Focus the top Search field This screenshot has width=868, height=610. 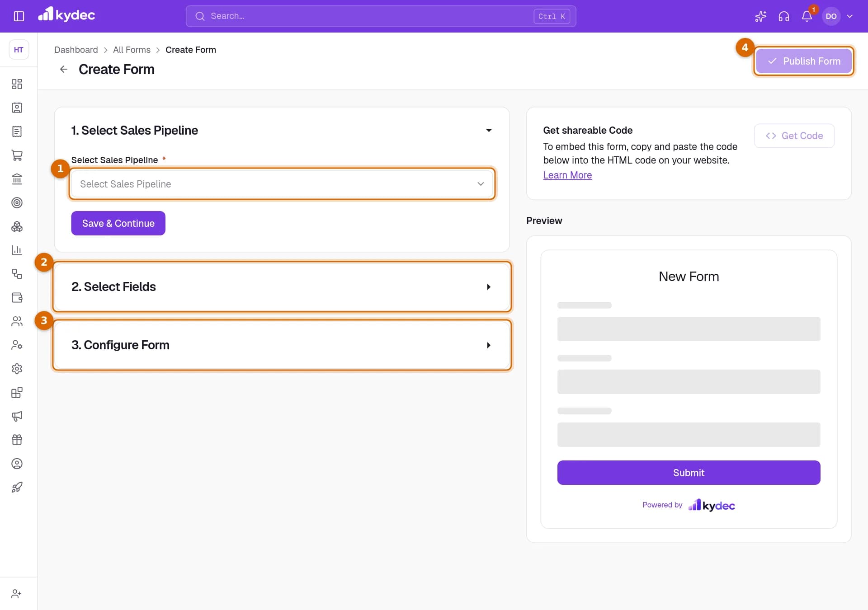[381, 16]
